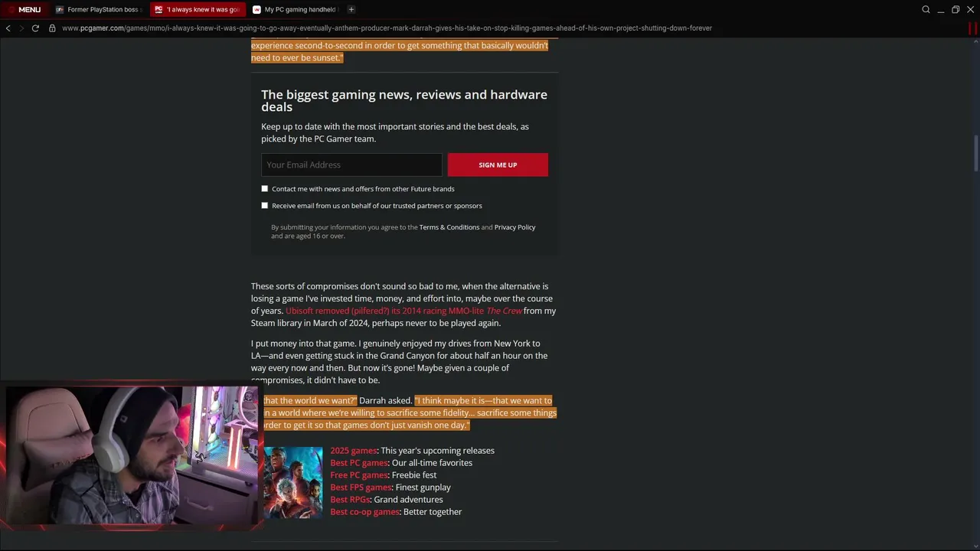Open the 'Best FPS games' link
The width and height of the screenshot is (980, 551).
(361, 487)
